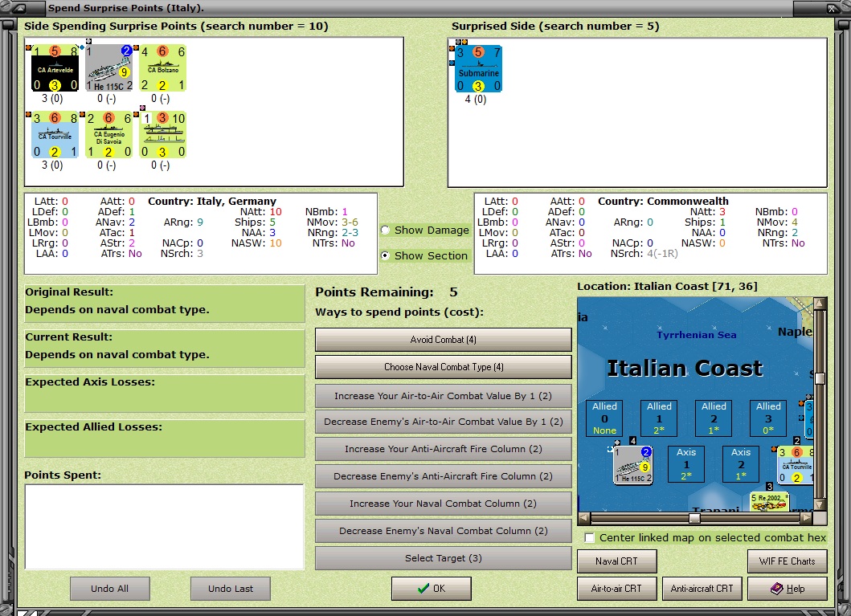This screenshot has height=616, width=851.
Task: Open the Air-to-air CRT chart
Action: (616, 589)
